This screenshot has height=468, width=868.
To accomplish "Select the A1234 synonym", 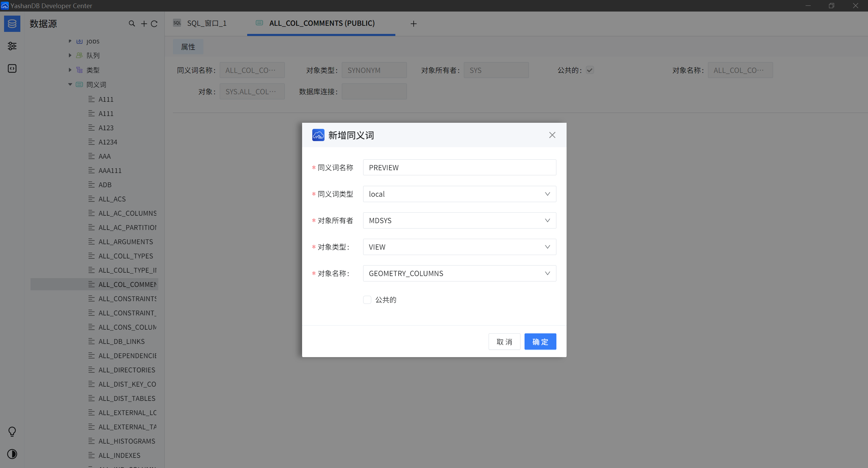I will [108, 142].
